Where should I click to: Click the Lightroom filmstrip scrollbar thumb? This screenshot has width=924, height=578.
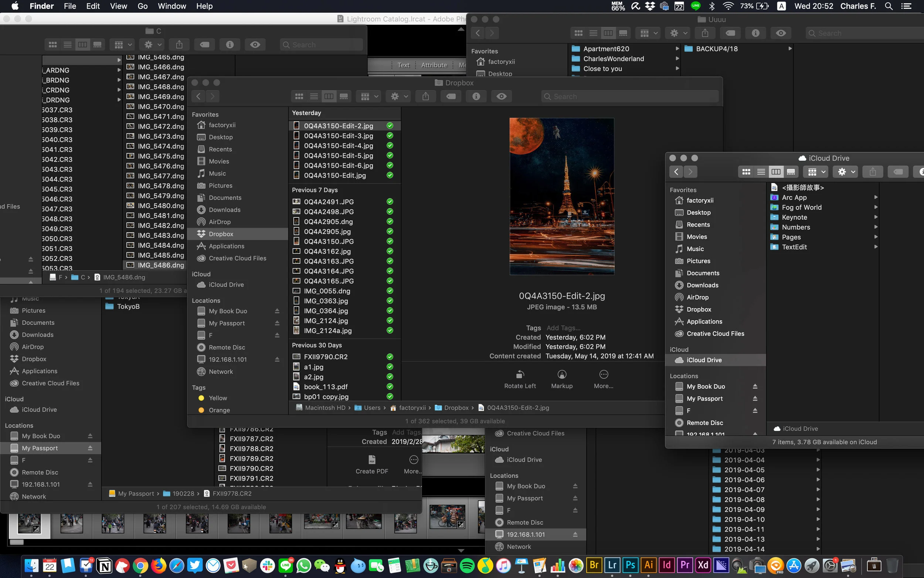(x=16, y=542)
